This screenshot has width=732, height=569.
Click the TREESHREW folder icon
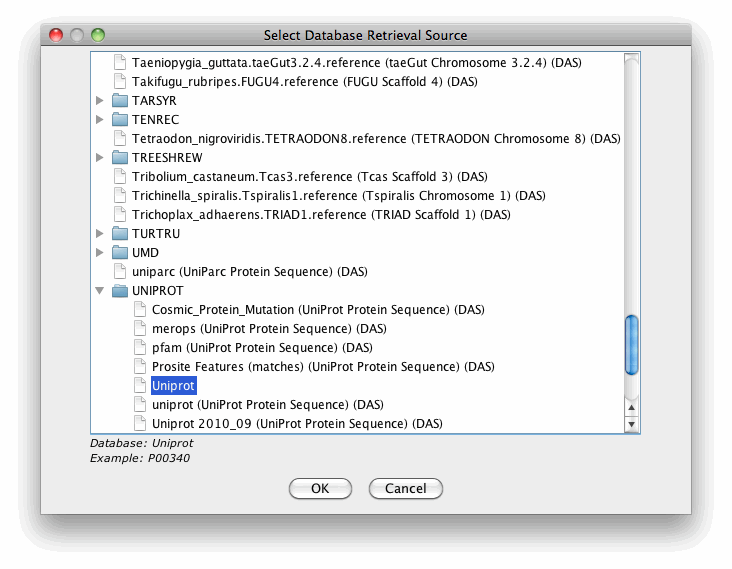120,158
